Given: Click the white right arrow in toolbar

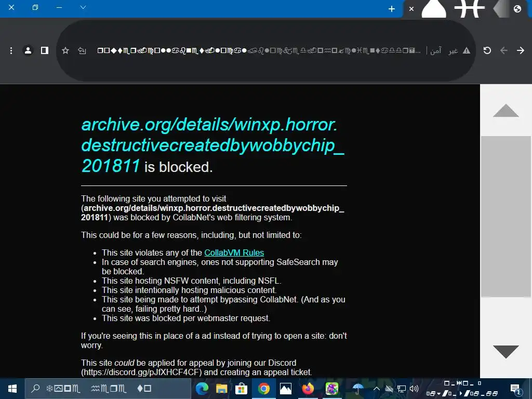Looking at the screenshot, I should pos(521,50).
